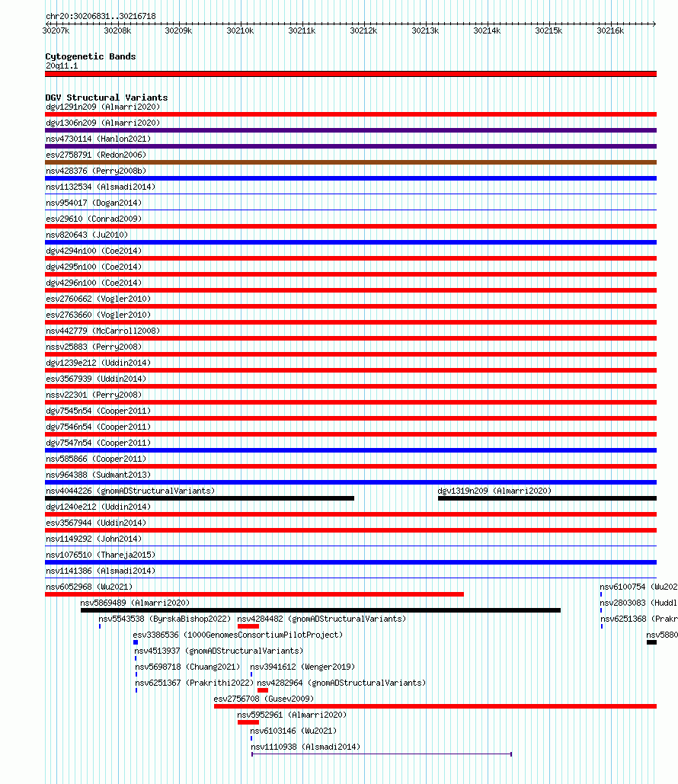
Task: Open variant nsv4282964 (gnomADStructuralVariants)
Action: 341,683
